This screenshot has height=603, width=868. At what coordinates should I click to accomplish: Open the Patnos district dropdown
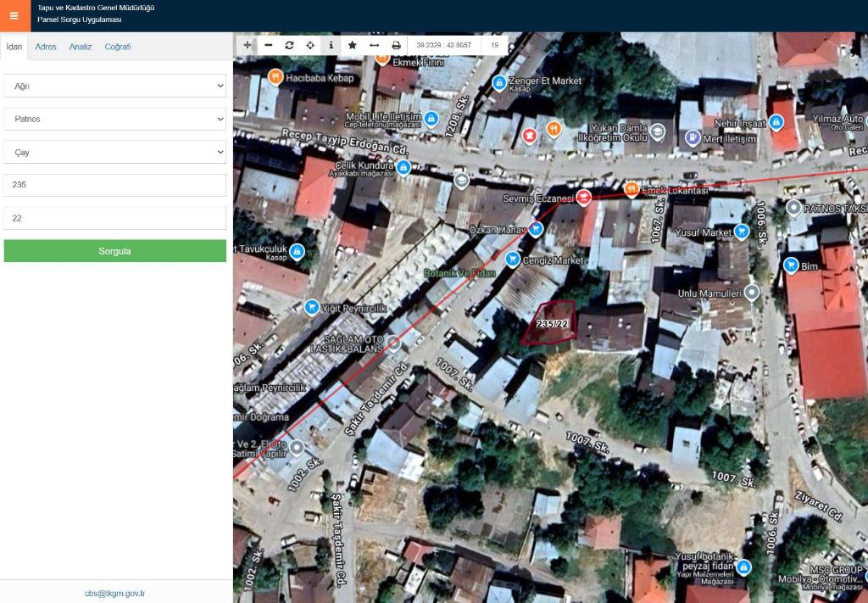pos(115,119)
